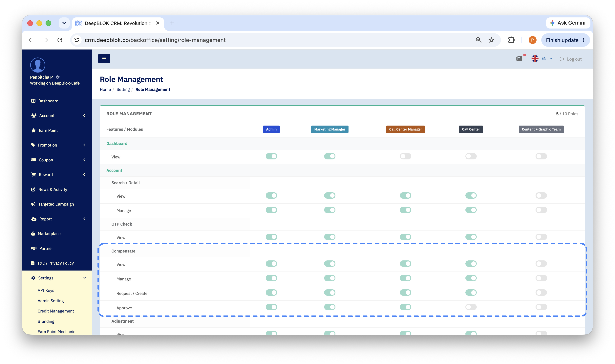Image resolution: width=615 pixels, height=364 pixels.
Task: Click the Coupon ticket icon
Action: pyautogui.click(x=34, y=160)
